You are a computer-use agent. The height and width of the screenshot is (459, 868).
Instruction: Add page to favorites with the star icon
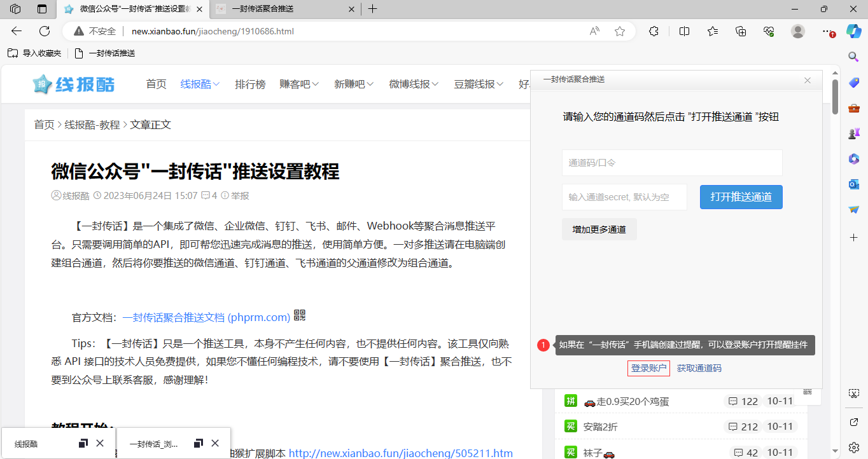[x=620, y=31]
